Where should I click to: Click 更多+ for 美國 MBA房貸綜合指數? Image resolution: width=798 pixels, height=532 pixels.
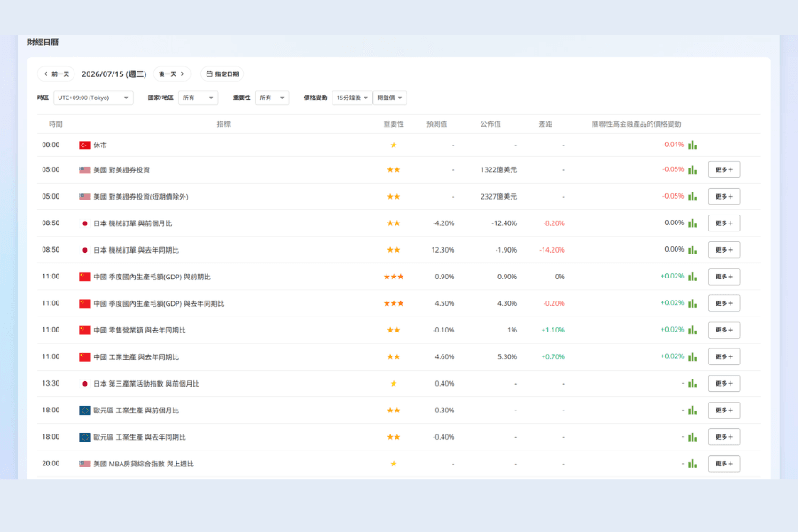[724, 464]
